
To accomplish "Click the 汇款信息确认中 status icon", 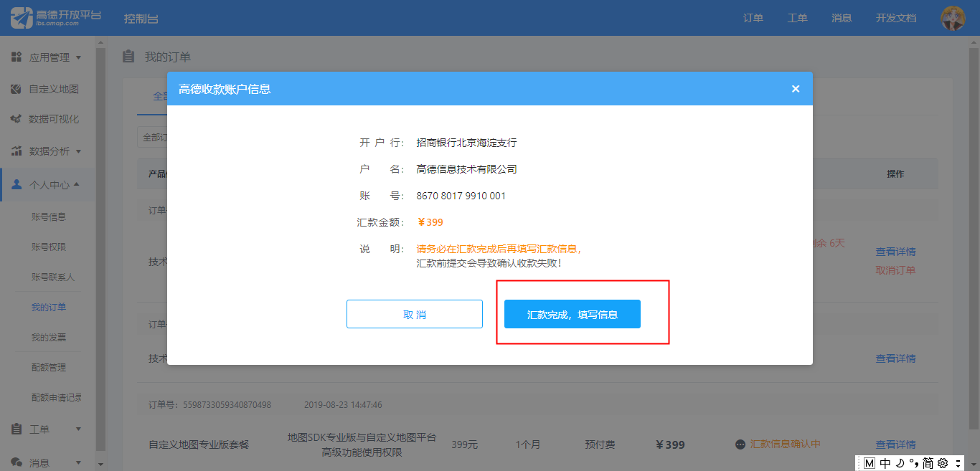I will pyautogui.click(x=740, y=444).
